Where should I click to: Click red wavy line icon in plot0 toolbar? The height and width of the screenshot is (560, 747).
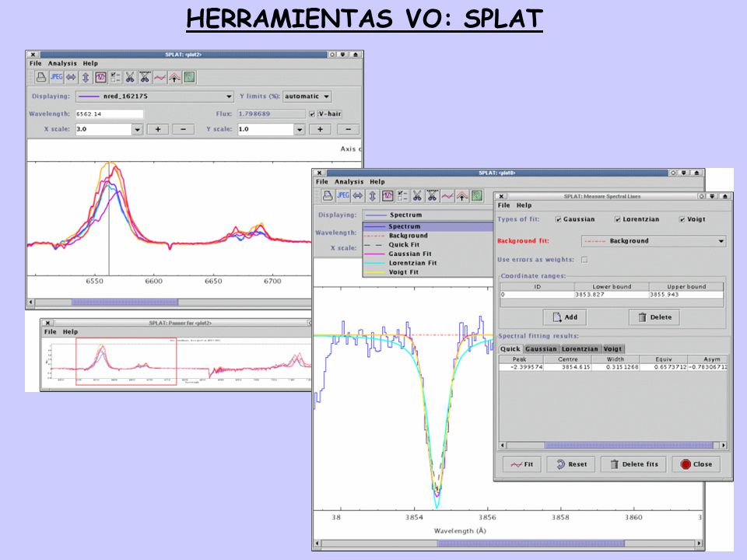pos(447,196)
